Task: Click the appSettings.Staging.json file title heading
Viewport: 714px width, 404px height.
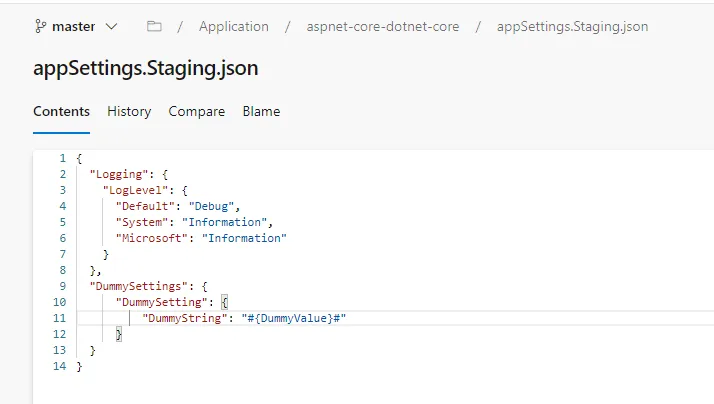Action: (x=146, y=69)
